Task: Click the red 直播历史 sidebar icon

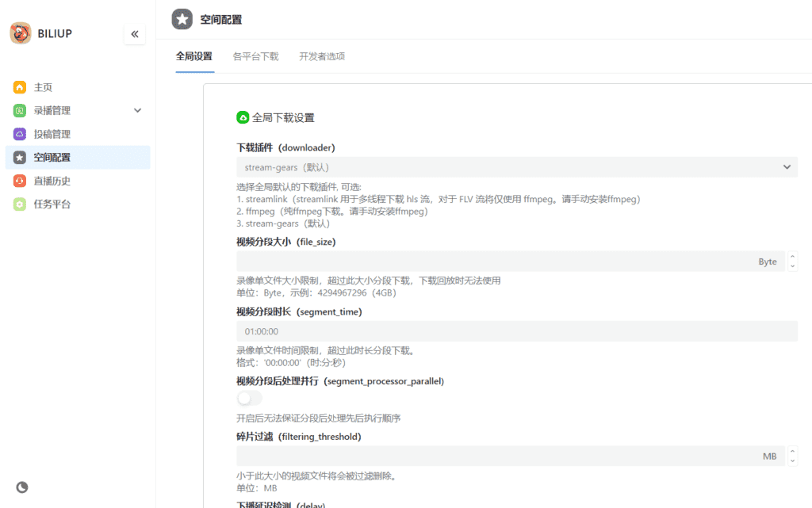Action: point(20,181)
